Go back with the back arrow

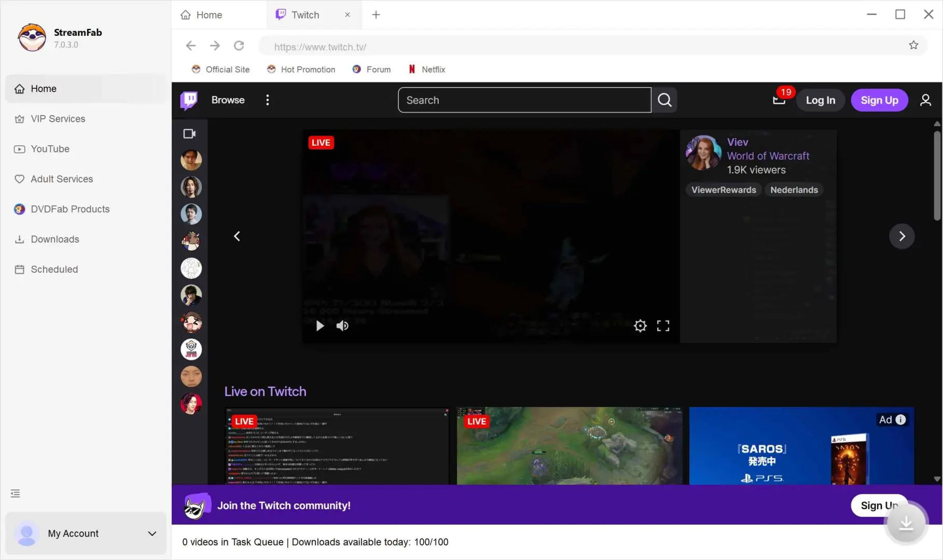(191, 46)
